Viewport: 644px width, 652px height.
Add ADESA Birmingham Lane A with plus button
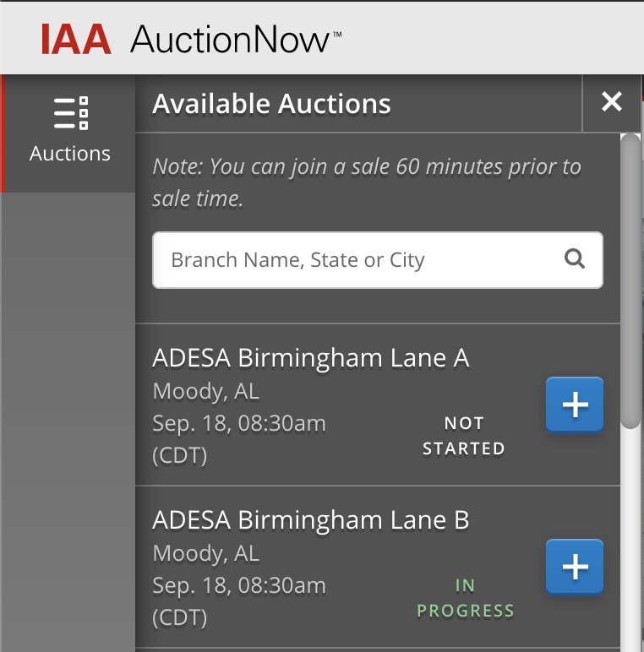click(x=575, y=405)
